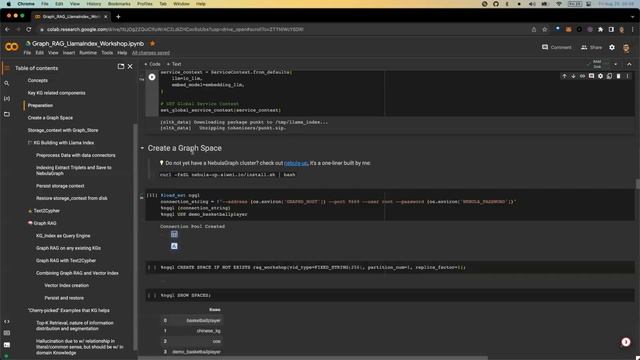Reload the page in Chrome
The height and width of the screenshot is (360, 640).
click(28, 29)
